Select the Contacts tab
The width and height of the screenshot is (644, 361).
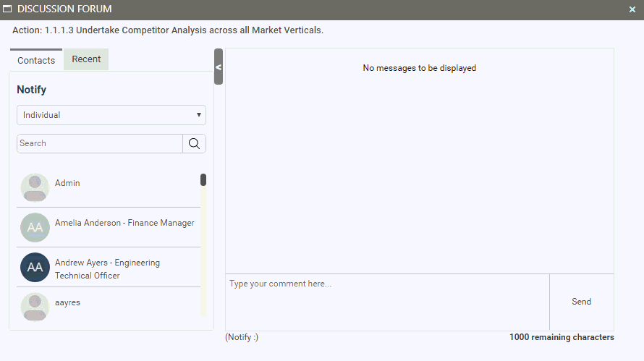pyautogui.click(x=36, y=60)
